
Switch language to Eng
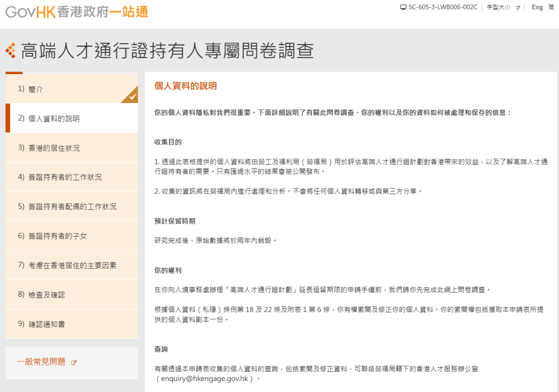(537, 7)
